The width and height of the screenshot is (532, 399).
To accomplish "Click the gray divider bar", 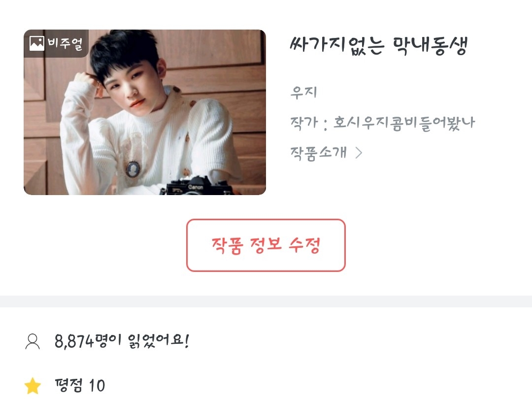I will [266, 301].
